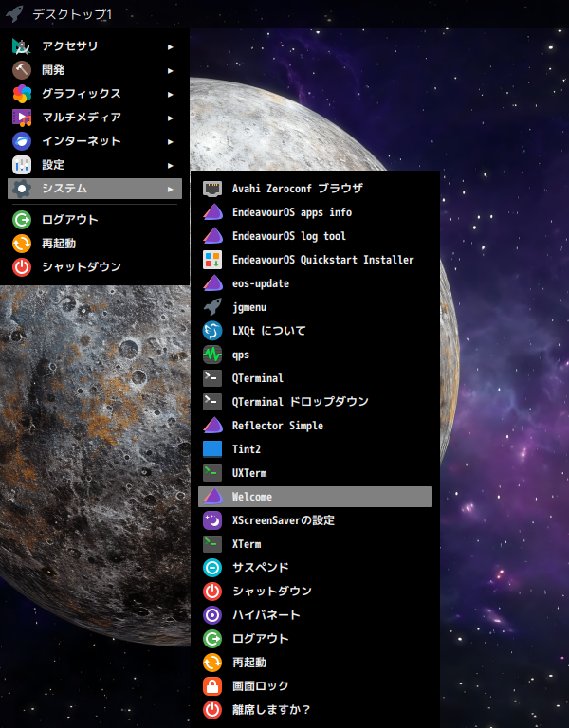This screenshot has width=569, height=728.
Task: Expand the アクセサリ submenu arrow
Action: (171, 46)
